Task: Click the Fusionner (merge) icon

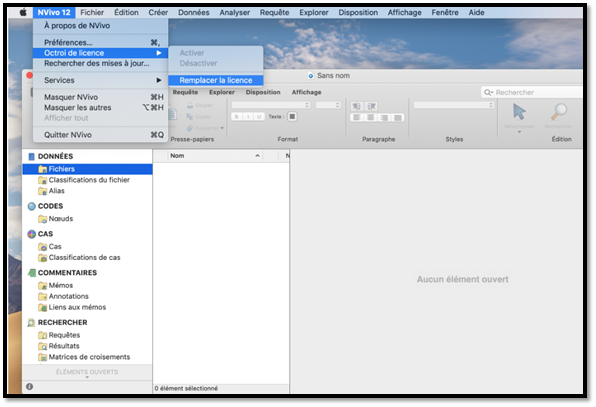Action: (190, 128)
